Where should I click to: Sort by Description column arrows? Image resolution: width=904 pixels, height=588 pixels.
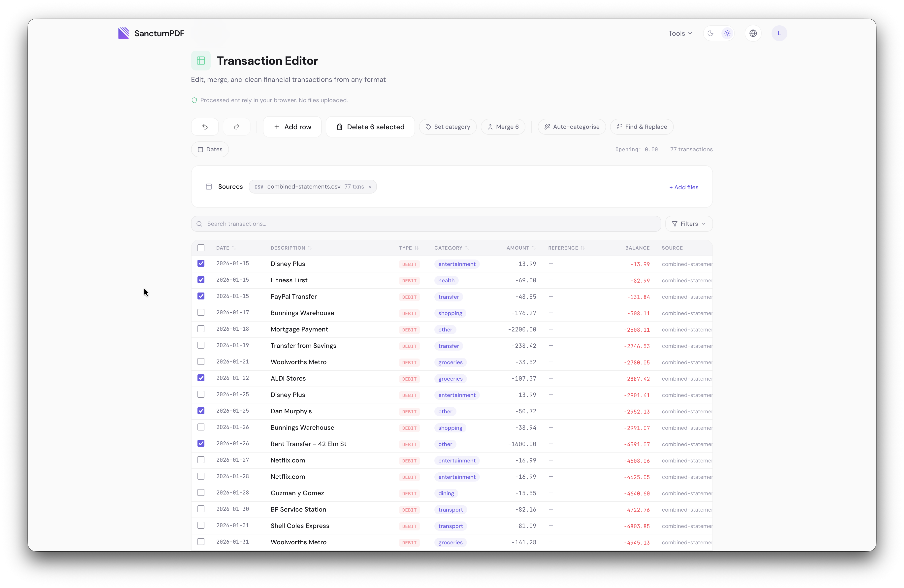click(x=310, y=248)
